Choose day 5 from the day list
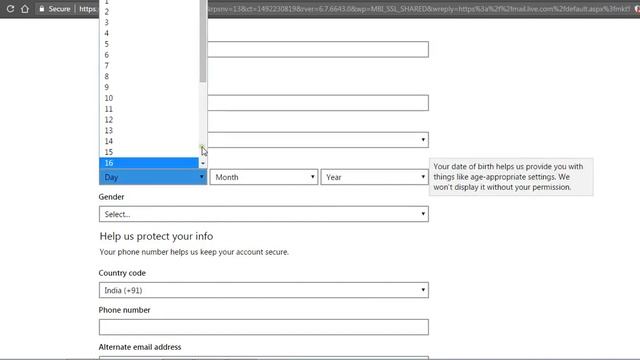 click(149, 44)
